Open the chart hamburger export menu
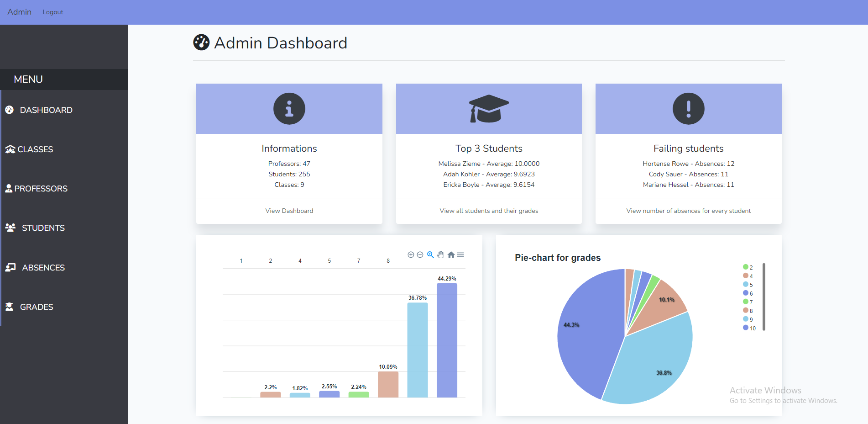 coord(460,255)
